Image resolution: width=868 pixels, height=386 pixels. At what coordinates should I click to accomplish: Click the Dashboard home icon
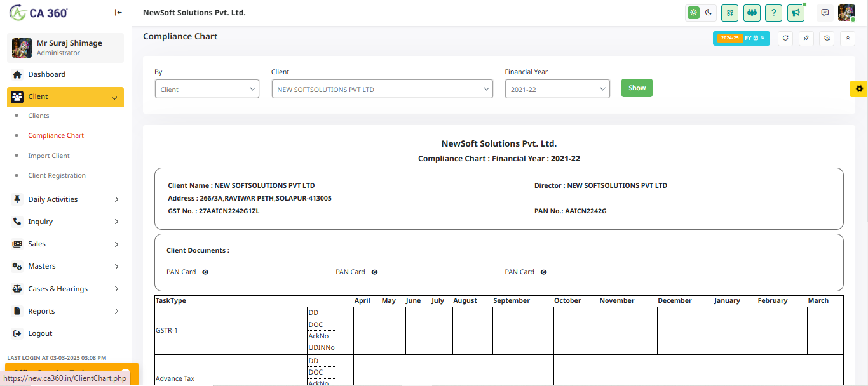point(17,74)
